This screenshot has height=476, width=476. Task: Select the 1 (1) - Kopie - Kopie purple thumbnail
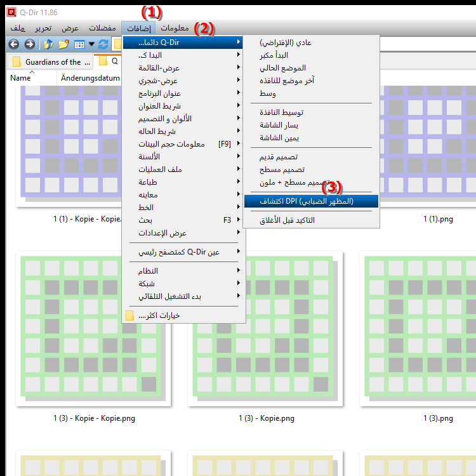(69, 146)
